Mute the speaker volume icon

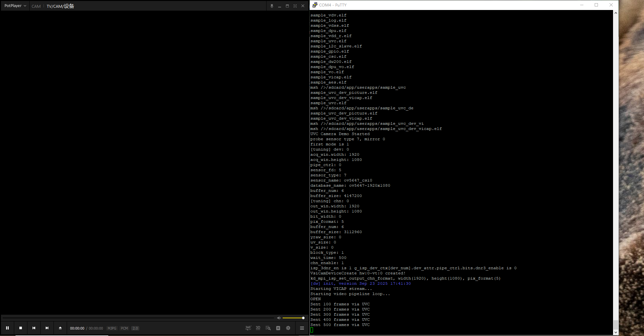coord(279,318)
